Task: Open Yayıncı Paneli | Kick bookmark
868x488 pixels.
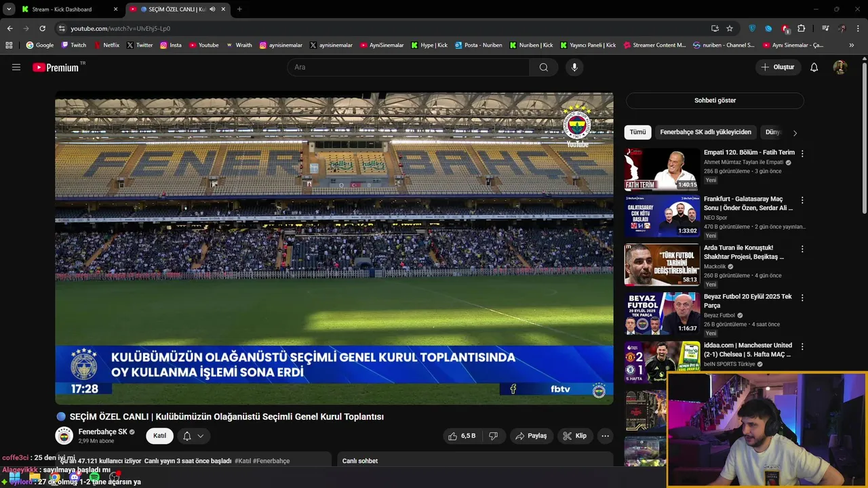Action: point(588,45)
